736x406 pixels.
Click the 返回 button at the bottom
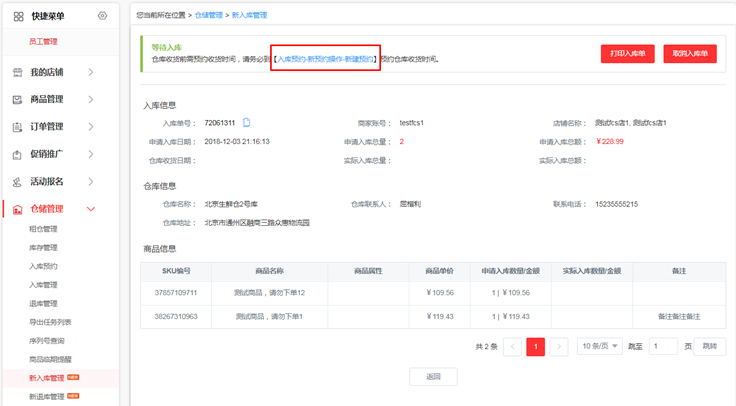point(433,377)
